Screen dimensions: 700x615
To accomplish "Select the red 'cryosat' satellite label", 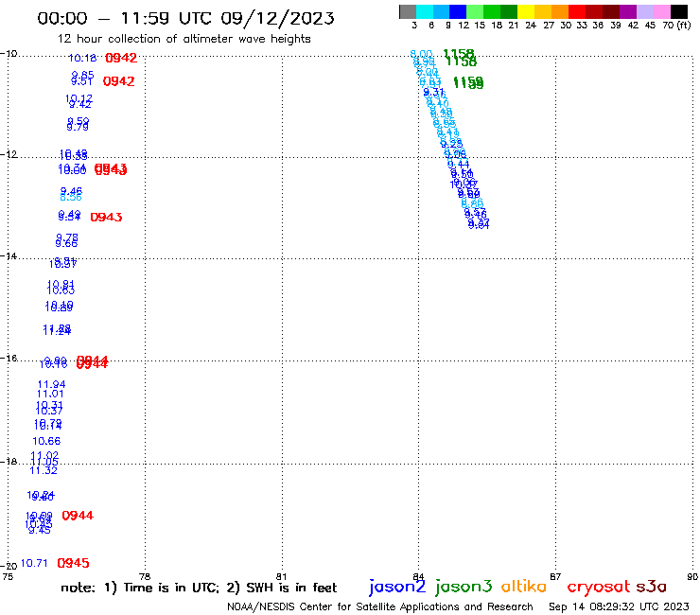I will (x=598, y=587).
